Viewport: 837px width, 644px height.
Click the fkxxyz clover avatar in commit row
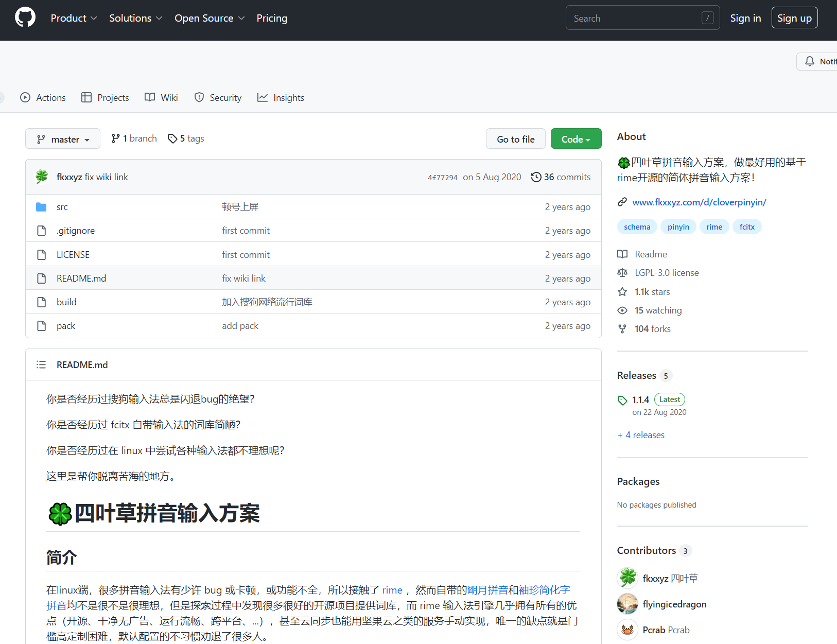point(42,177)
